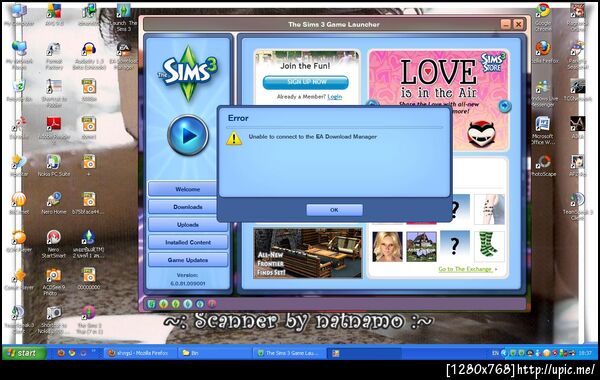
Task: Switch to the Bin folder taskbar button
Action: pyautogui.click(x=214, y=353)
